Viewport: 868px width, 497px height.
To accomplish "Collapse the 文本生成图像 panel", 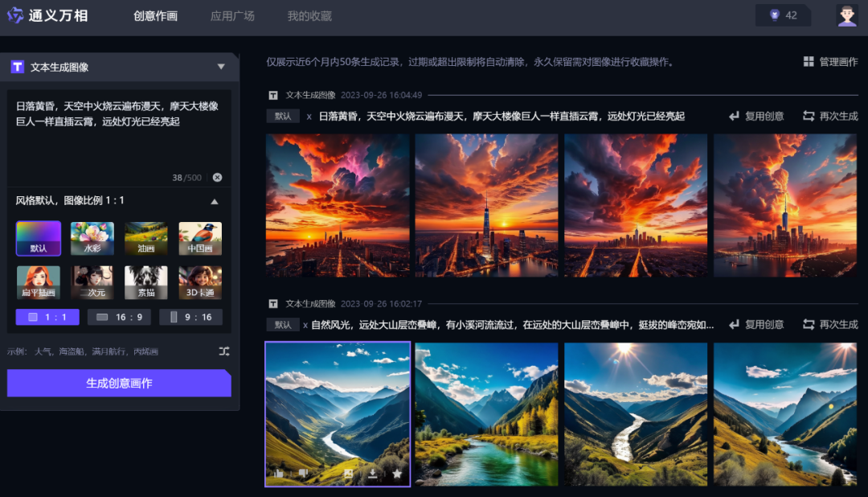I will tap(221, 68).
